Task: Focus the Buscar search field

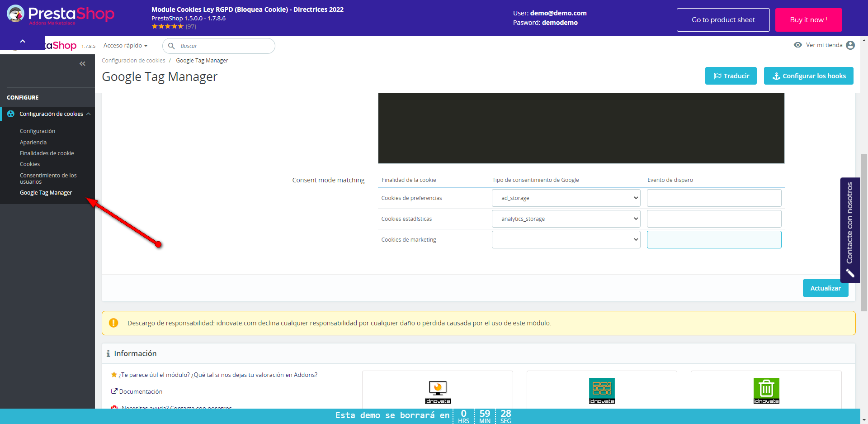Action: coord(219,46)
